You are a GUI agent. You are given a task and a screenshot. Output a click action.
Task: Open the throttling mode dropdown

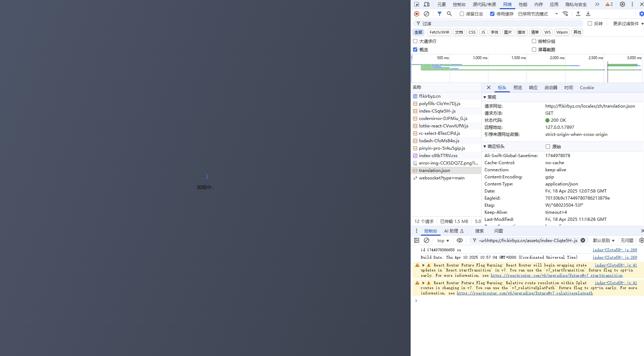pyautogui.click(x=538, y=14)
